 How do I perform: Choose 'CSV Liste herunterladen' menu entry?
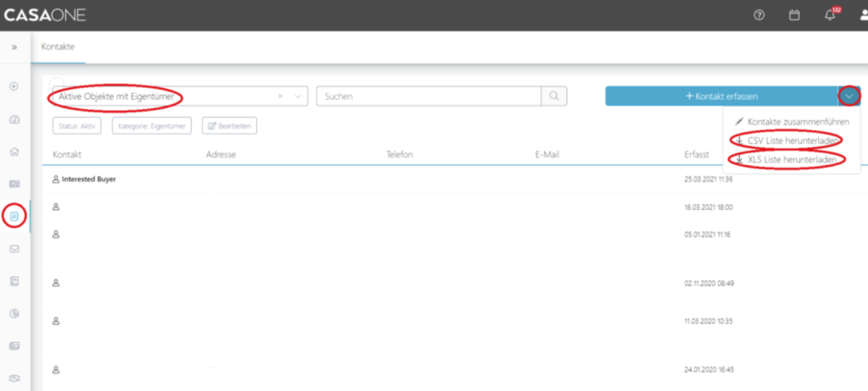pyautogui.click(x=788, y=140)
